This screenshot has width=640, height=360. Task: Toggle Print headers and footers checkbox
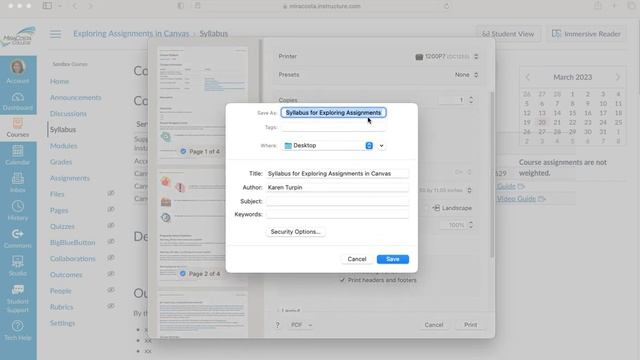(342, 280)
